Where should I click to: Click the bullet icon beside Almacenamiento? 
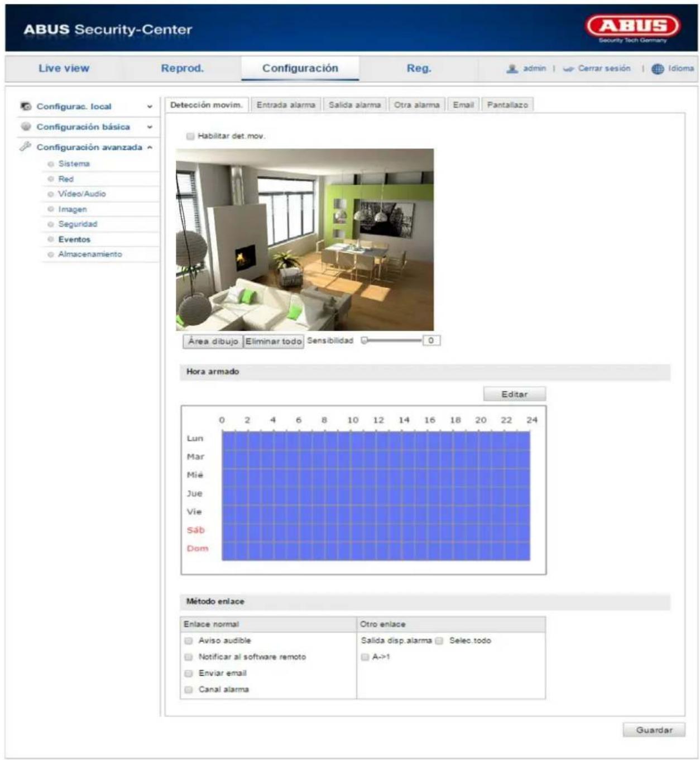[51, 254]
